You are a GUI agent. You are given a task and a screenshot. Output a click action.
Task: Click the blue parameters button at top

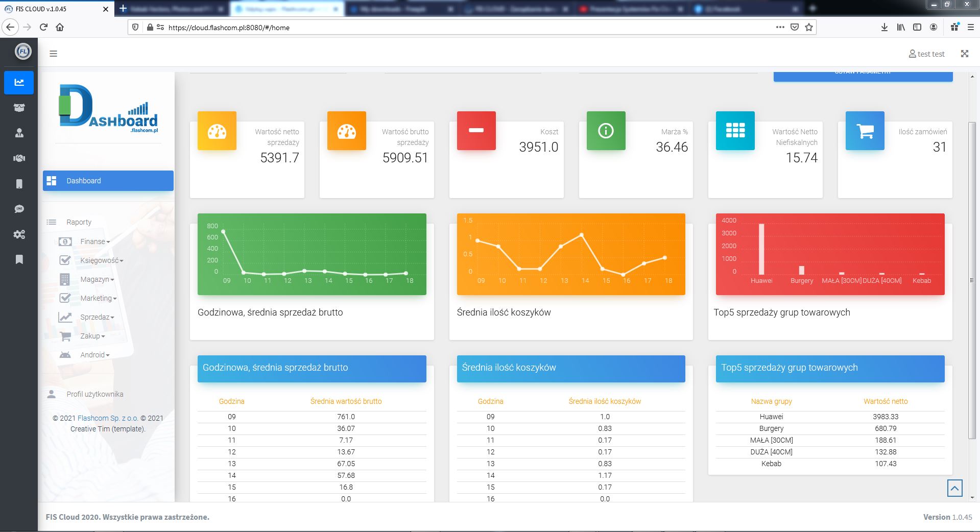click(x=863, y=76)
